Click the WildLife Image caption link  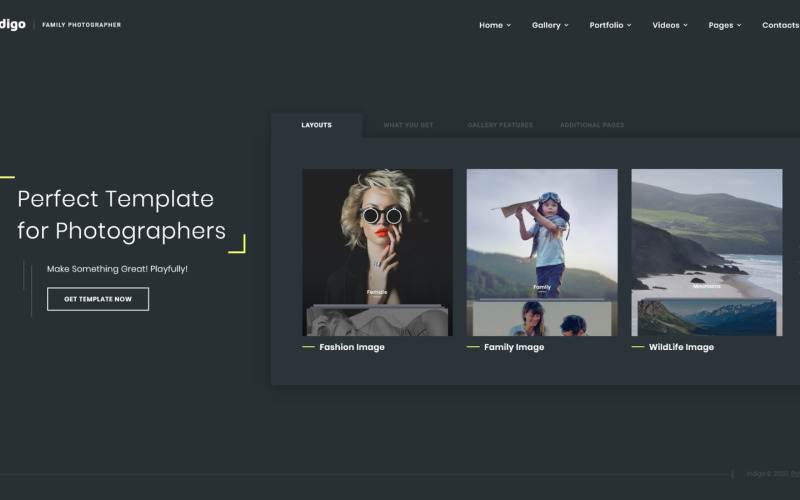[681, 347]
